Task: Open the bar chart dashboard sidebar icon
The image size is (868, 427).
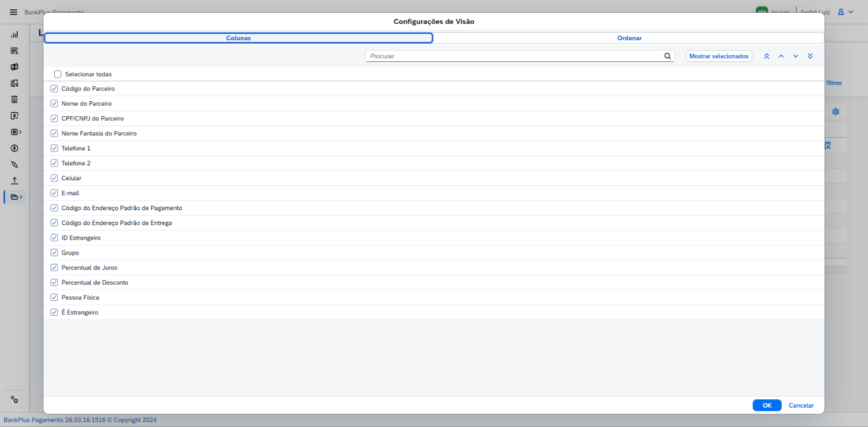Action: 14,34
